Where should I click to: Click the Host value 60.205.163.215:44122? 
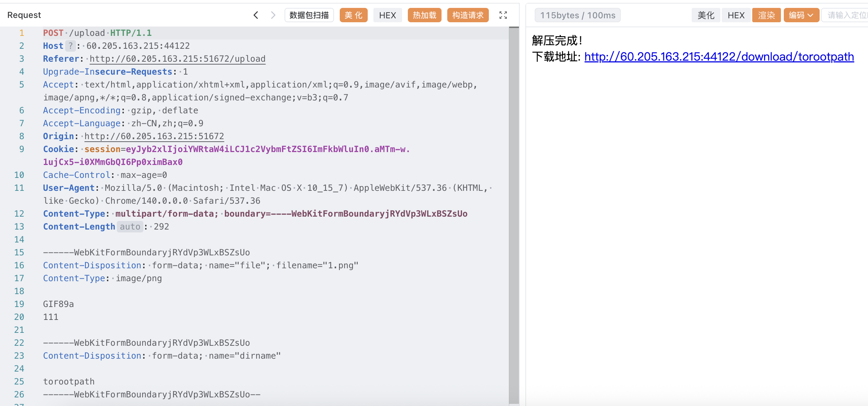coord(138,46)
